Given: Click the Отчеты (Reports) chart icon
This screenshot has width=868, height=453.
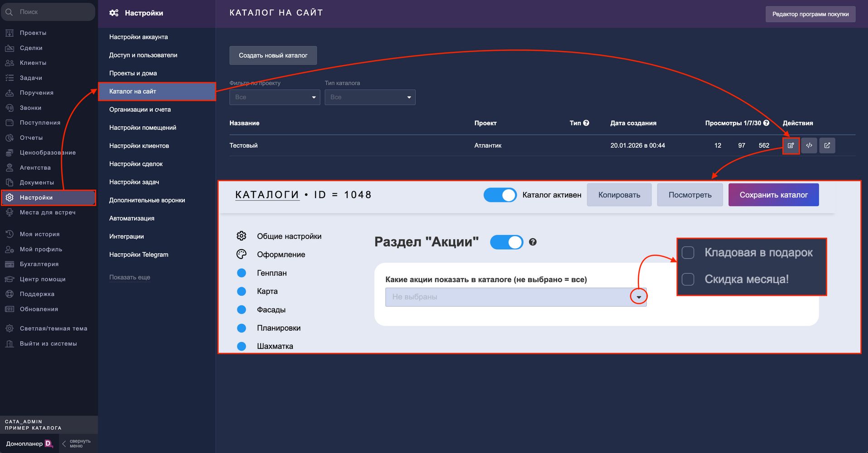Looking at the screenshot, I should 10,137.
